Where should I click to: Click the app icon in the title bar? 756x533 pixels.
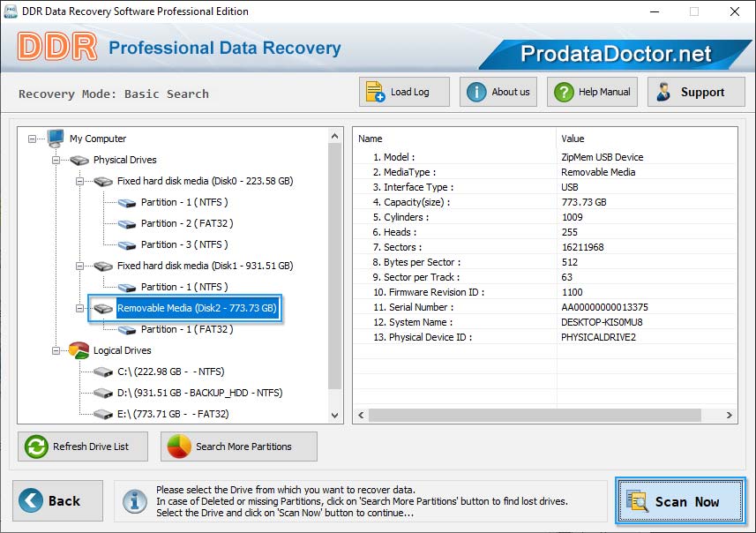pyautogui.click(x=10, y=11)
